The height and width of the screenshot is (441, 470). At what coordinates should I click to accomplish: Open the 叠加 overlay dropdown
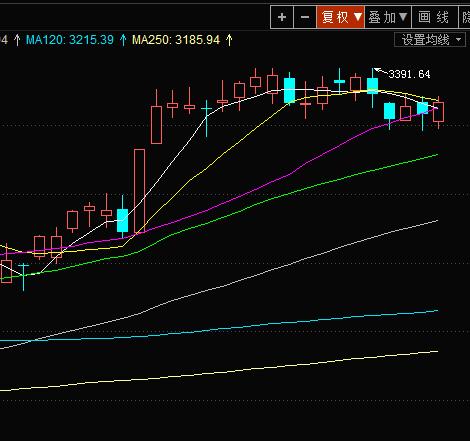pos(388,17)
